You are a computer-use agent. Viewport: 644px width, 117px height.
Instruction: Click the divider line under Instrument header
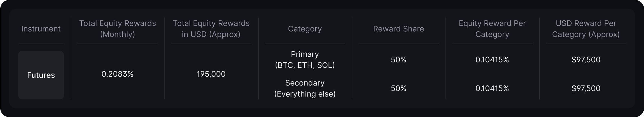click(x=41, y=44)
